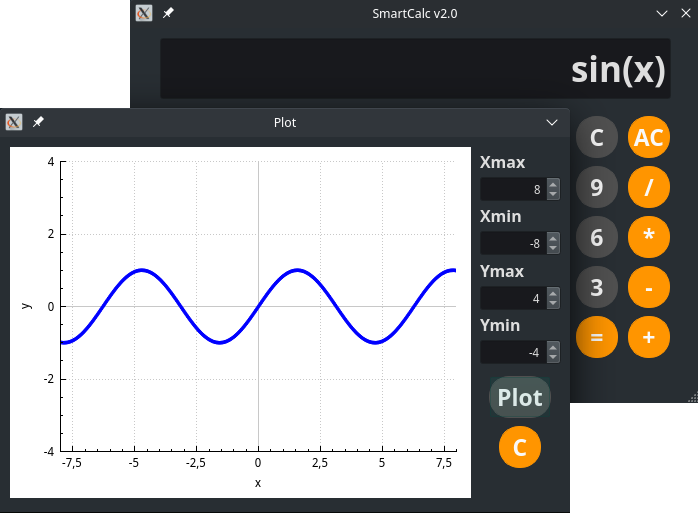Increase Xmin with the up arrow
The width and height of the screenshot is (698, 513).
click(x=553, y=238)
